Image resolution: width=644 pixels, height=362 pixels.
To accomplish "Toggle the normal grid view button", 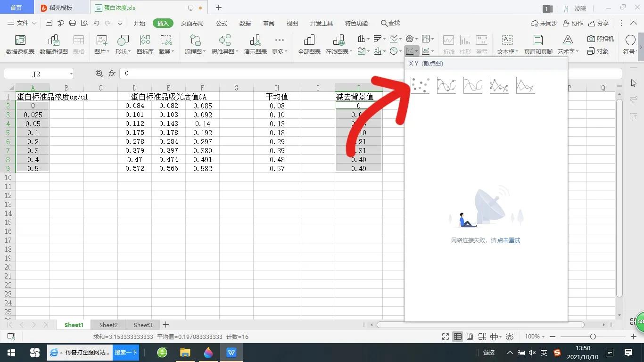I will pos(457,337).
